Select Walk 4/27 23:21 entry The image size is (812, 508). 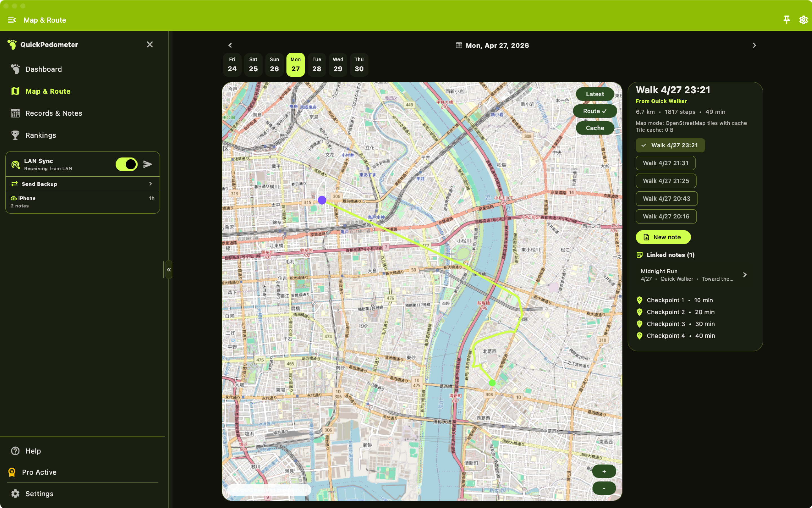pyautogui.click(x=670, y=145)
